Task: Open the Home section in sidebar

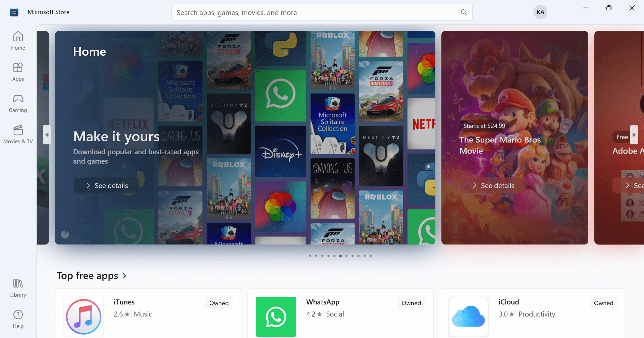Action: point(18,41)
